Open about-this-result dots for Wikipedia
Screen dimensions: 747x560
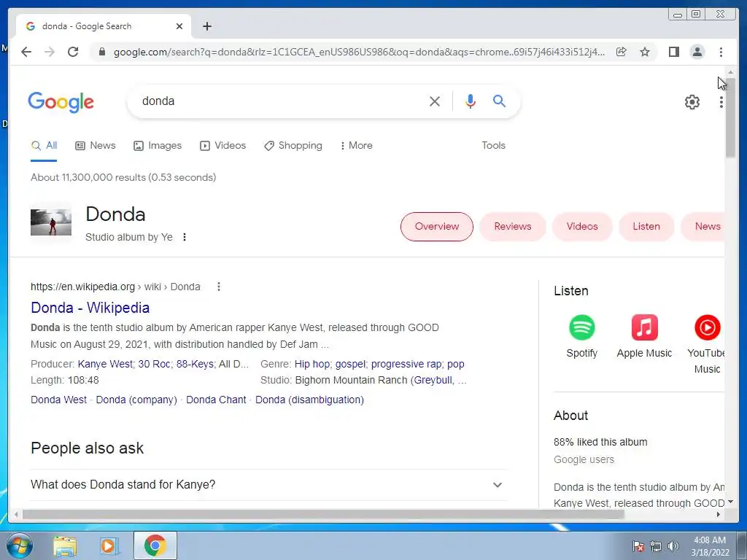tap(219, 287)
